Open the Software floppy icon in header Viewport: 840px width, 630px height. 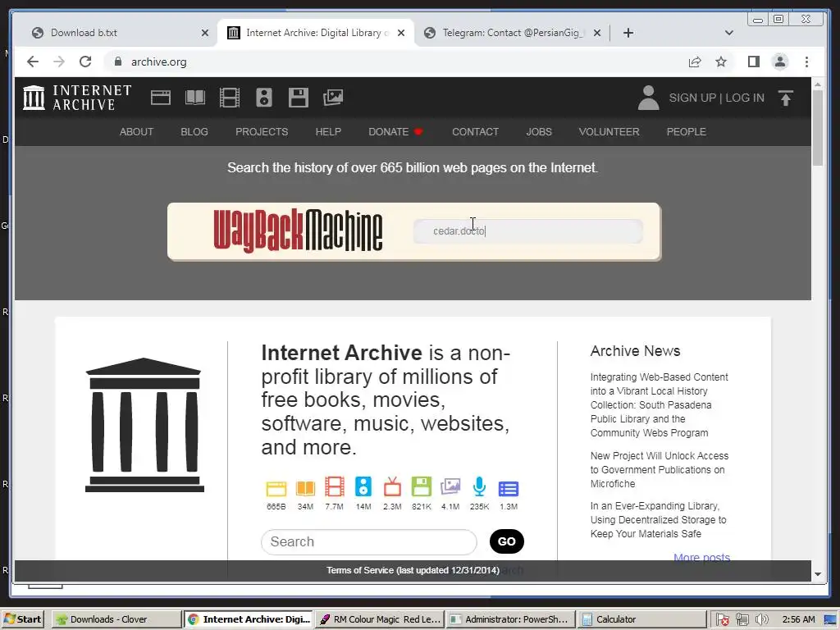coord(299,98)
